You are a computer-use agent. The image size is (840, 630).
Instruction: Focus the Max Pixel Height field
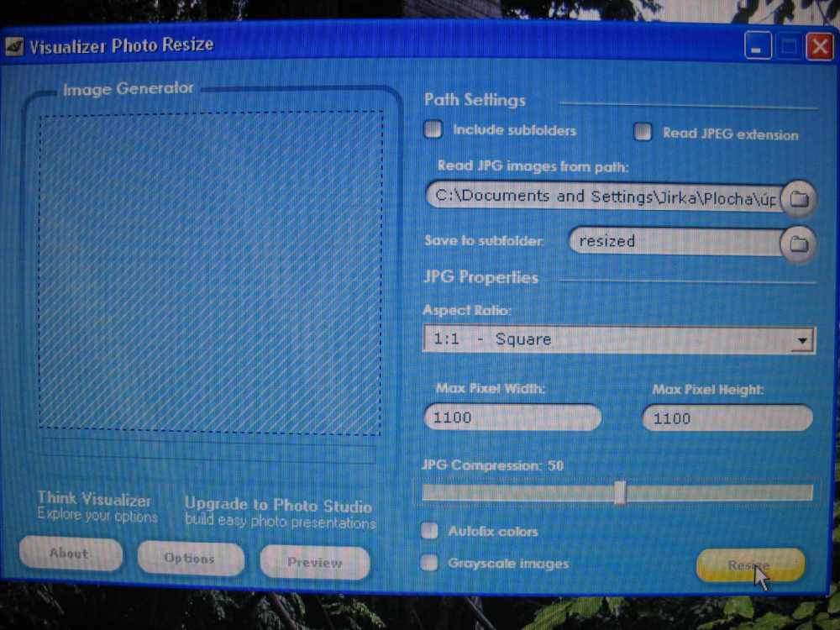tap(727, 418)
